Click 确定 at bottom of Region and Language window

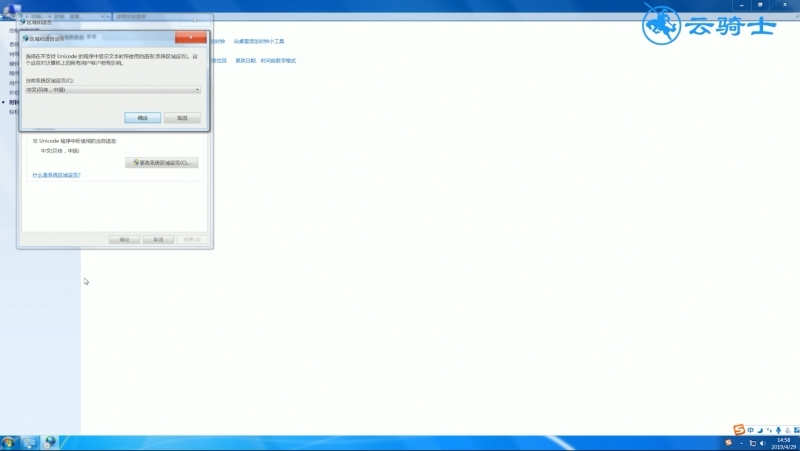point(124,239)
